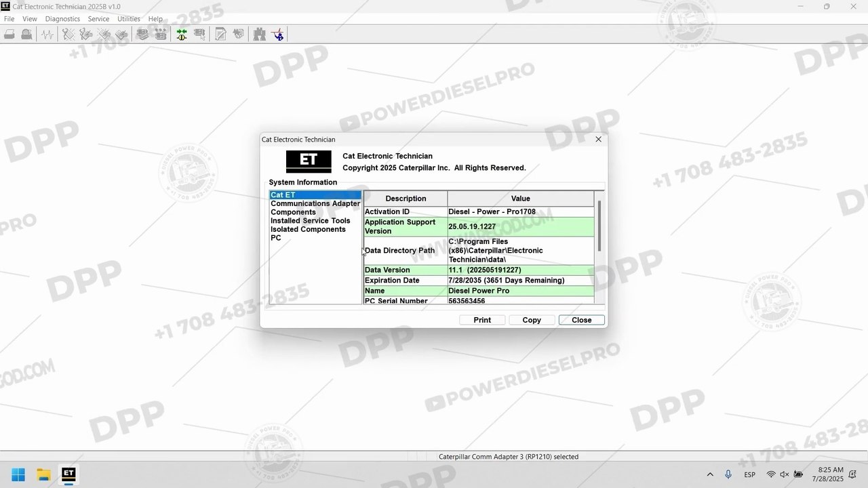This screenshot has height=488, width=868.
Task: Click the ESP language indicator
Action: pos(750,474)
